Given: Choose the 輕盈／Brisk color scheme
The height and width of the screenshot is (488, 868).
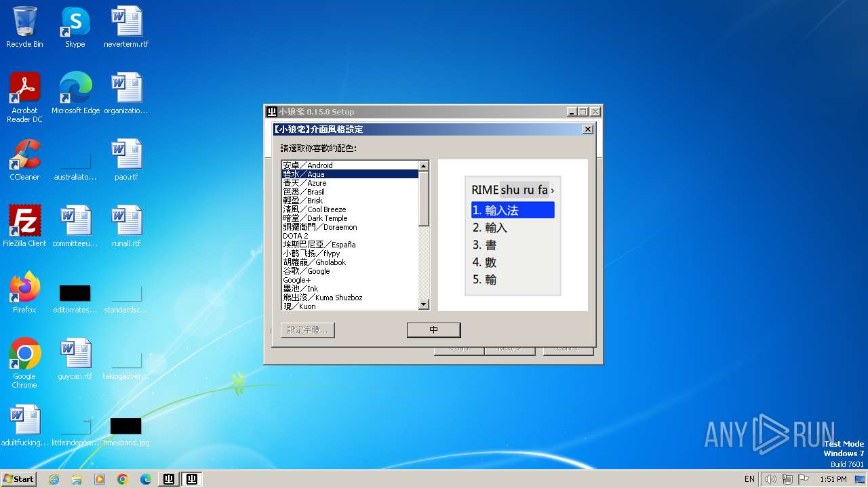Looking at the screenshot, I should point(350,201).
